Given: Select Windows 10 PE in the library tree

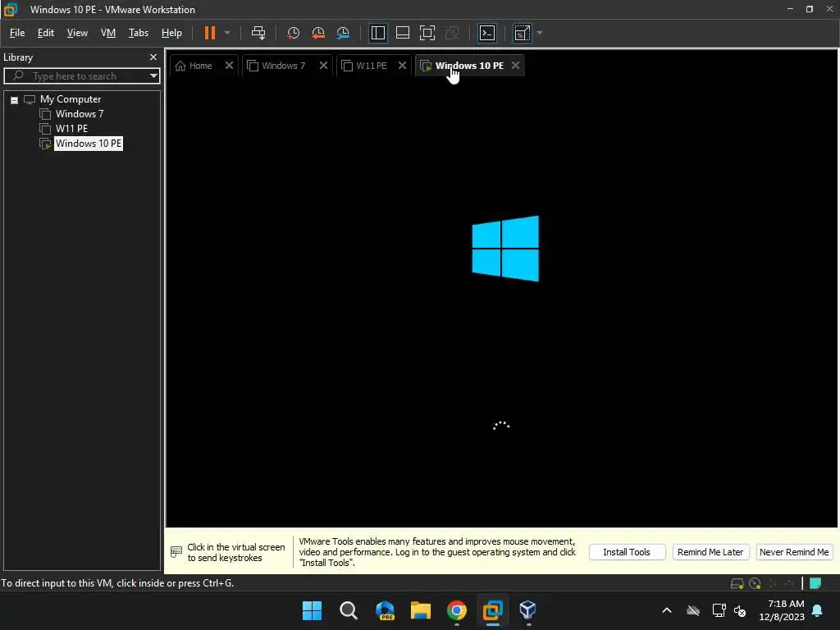Looking at the screenshot, I should click(89, 144).
